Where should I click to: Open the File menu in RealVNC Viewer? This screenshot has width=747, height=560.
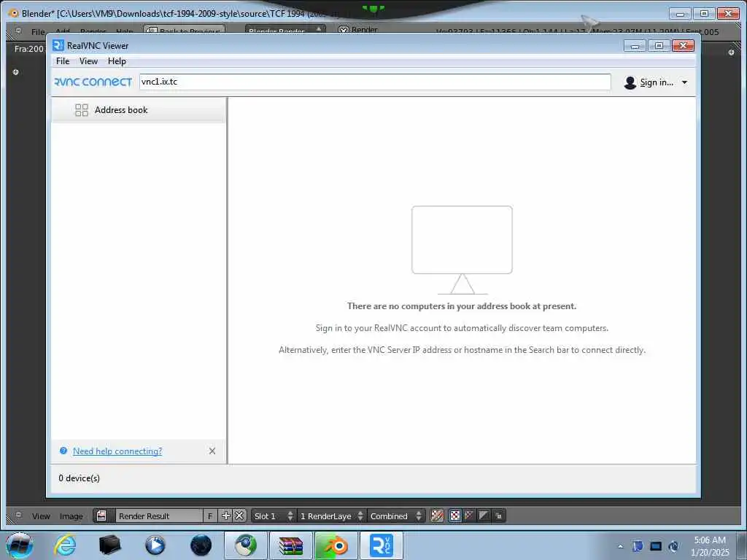[63, 61]
